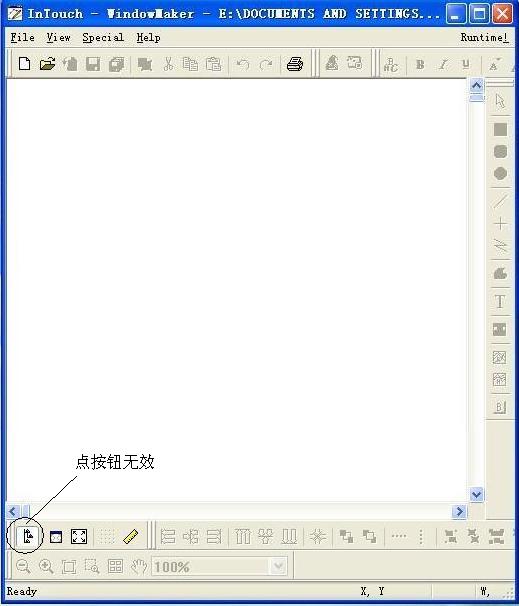Switch to Runtime! mode
Viewport: 519px width, 606px height.
(x=484, y=37)
